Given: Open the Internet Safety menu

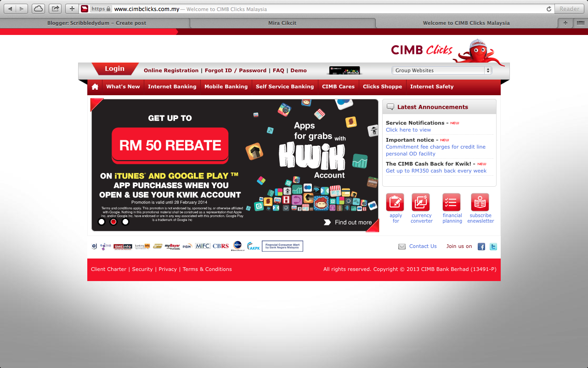Looking at the screenshot, I should [432, 86].
